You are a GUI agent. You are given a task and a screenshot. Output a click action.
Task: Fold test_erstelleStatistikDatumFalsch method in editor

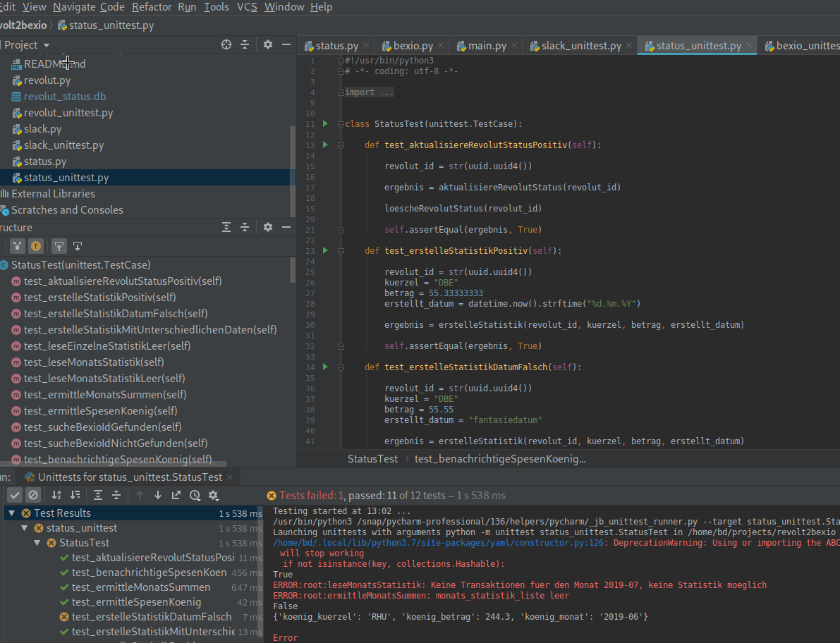[341, 367]
